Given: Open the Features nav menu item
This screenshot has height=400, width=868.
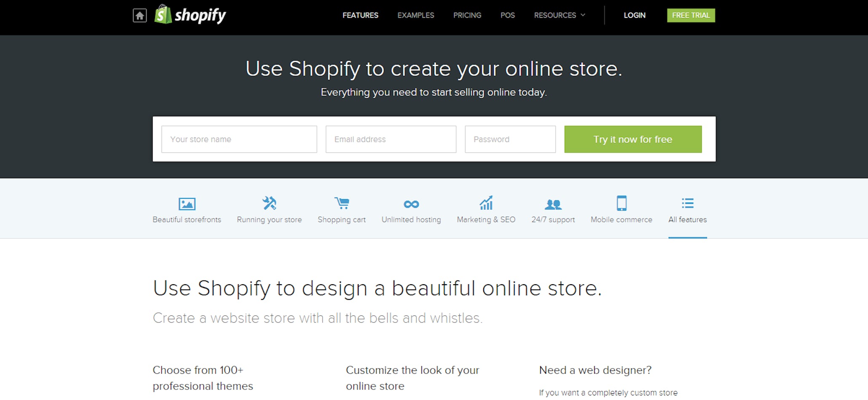Looking at the screenshot, I should tap(360, 15).
